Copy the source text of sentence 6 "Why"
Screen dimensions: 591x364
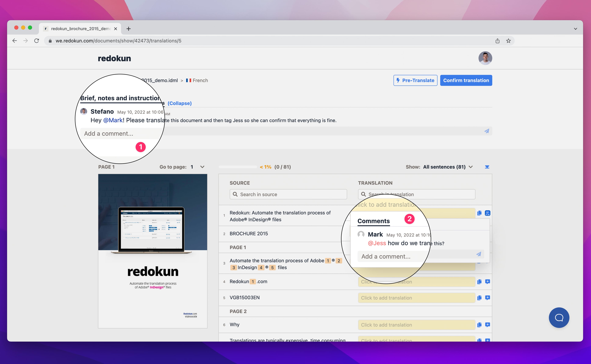click(x=479, y=325)
